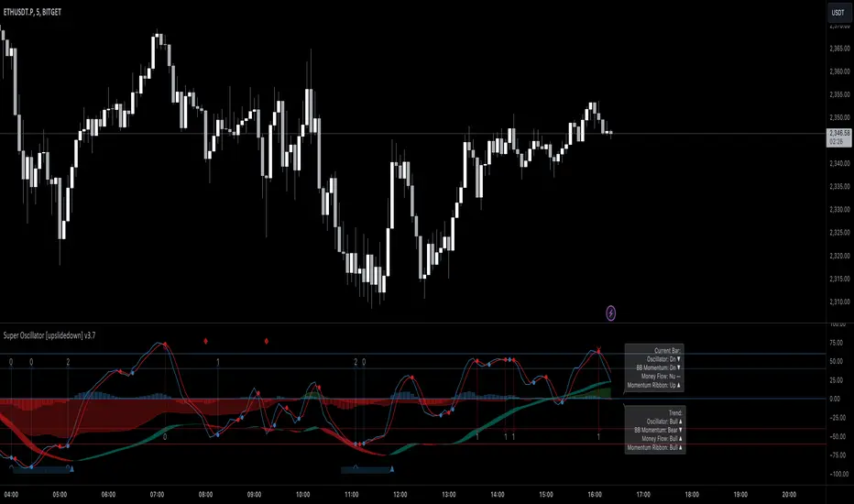
Task: Click the blue triangle marker near 12:00
Action: pyautogui.click(x=392, y=469)
